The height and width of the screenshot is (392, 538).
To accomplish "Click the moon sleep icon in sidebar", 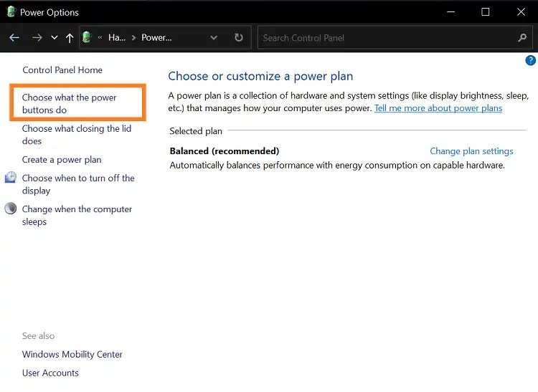I will [x=11, y=209].
